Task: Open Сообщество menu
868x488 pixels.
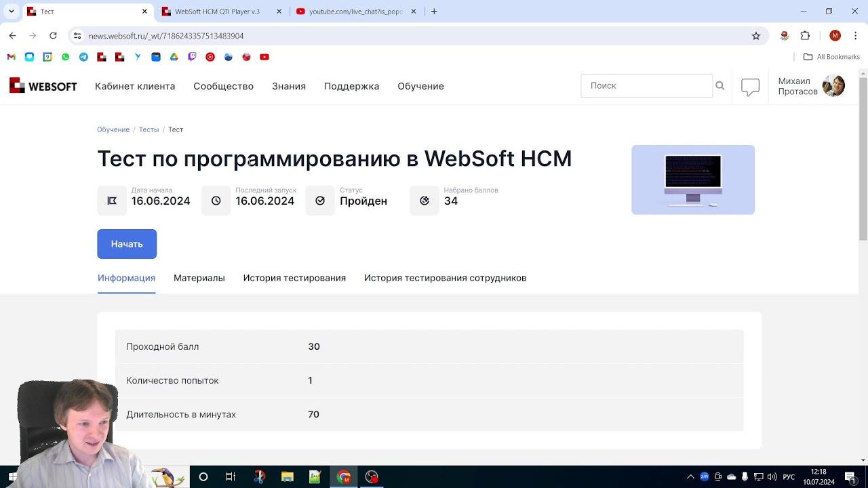Action: (223, 86)
